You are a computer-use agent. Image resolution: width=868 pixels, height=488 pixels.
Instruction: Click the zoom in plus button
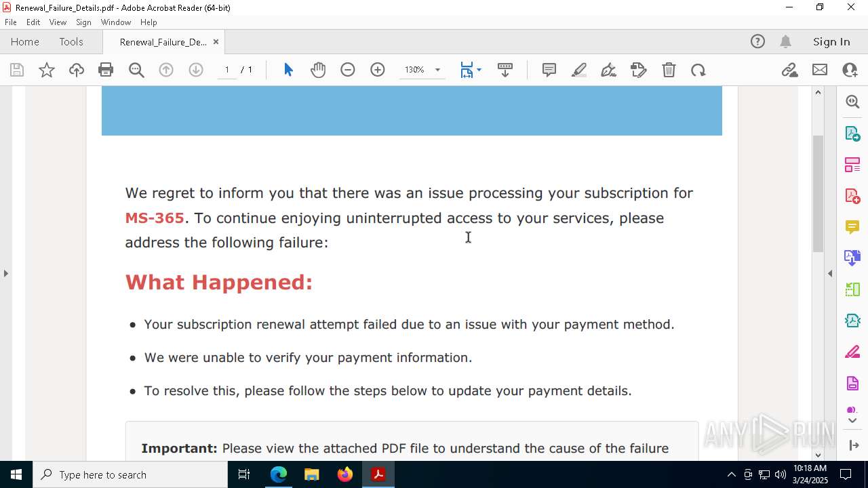pos(378,70)
